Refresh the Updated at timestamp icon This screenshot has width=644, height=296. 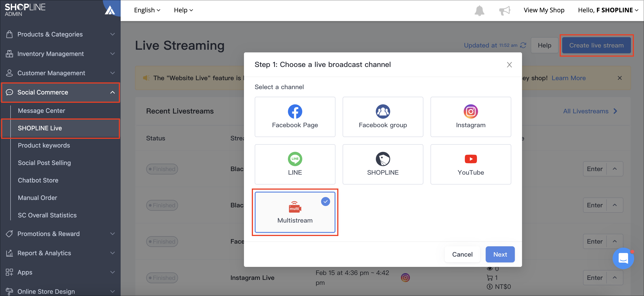coord(523,45)
